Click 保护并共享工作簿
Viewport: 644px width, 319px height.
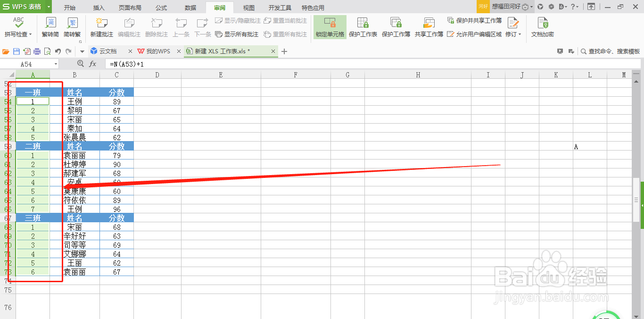click(x=474, y=21)
